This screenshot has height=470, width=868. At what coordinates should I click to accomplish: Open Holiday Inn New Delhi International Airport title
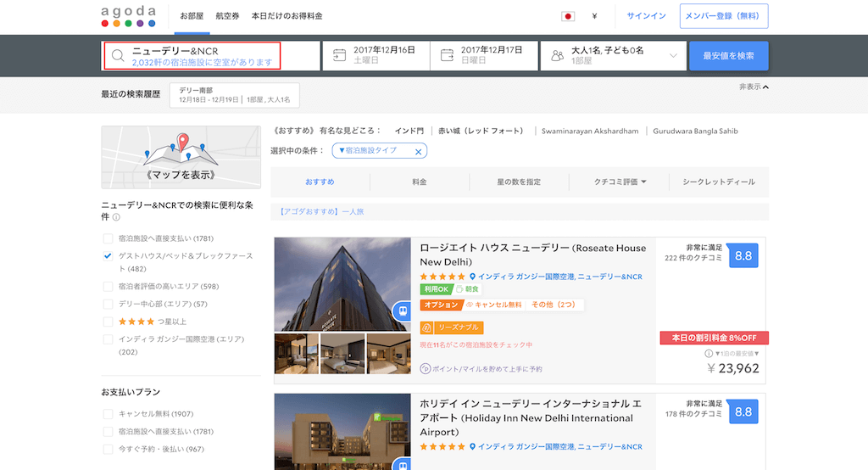click(531, 418)
